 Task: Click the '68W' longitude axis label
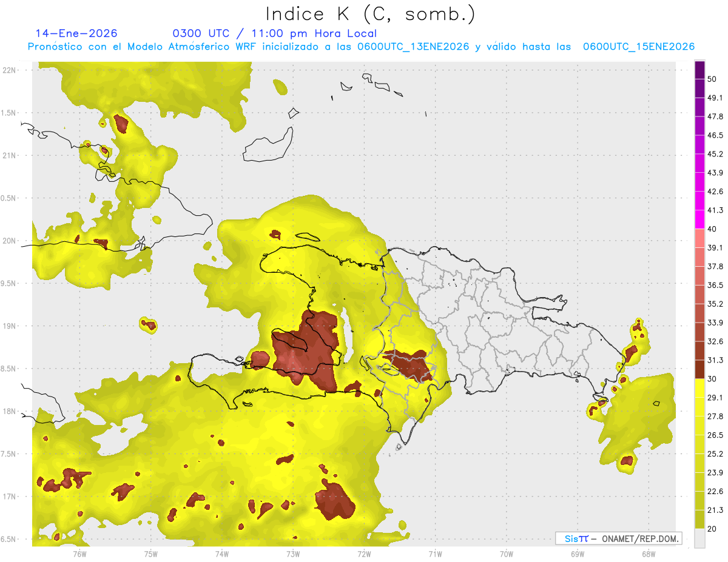coord(648,554)
